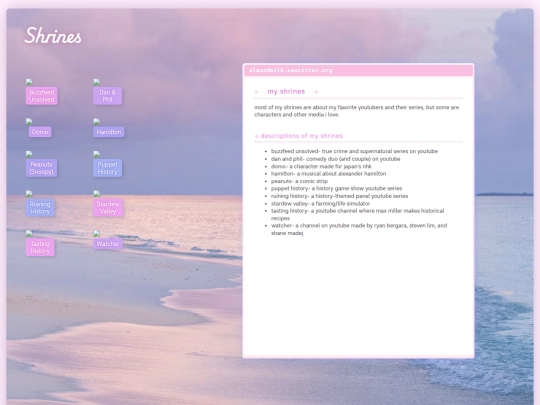Visit the Domo shrine link
540x405 pixels.
(40, 132)
